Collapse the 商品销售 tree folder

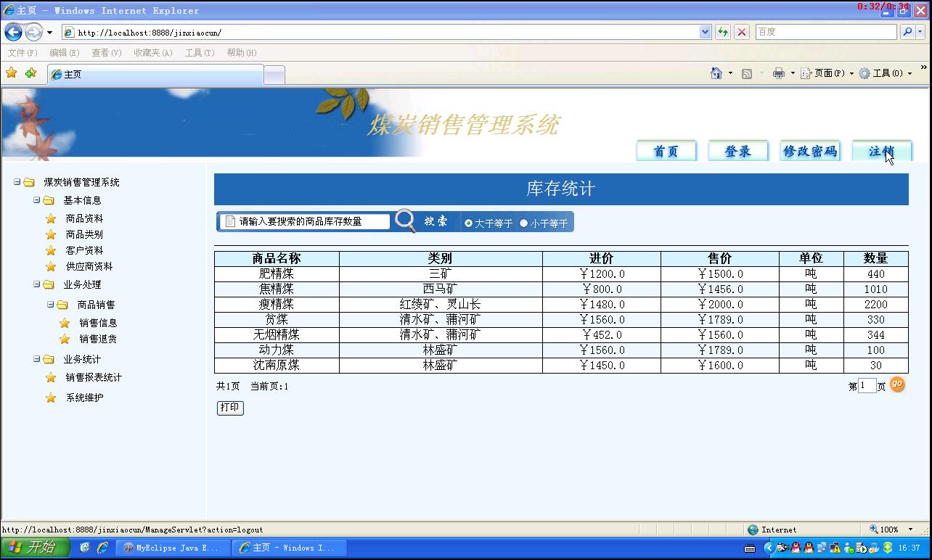(50, 305)
